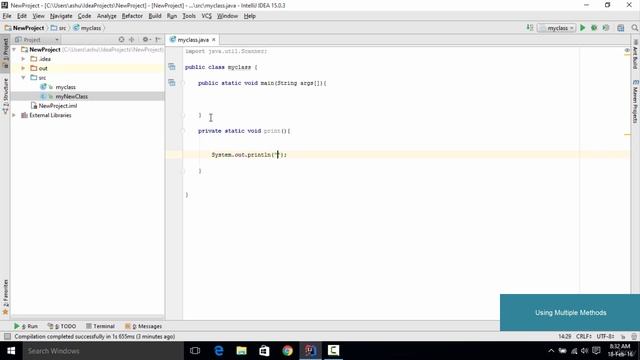
Task: Open the myclass run configuration dropdown
Action: 557,28
